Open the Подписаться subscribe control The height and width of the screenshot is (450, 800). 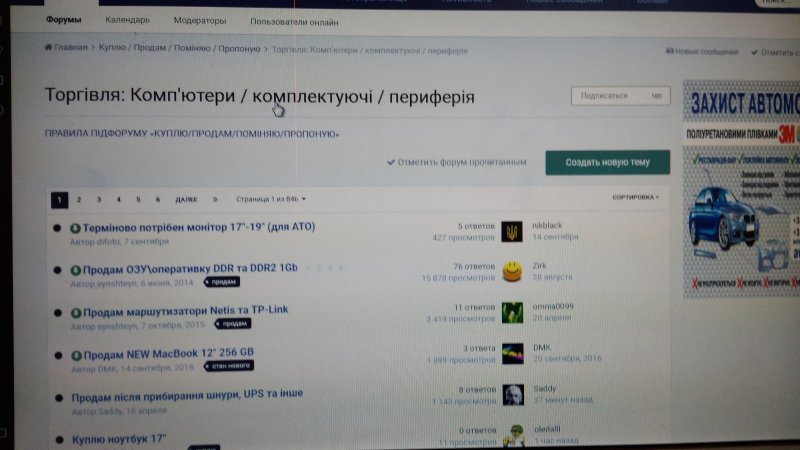coord(620,96)
